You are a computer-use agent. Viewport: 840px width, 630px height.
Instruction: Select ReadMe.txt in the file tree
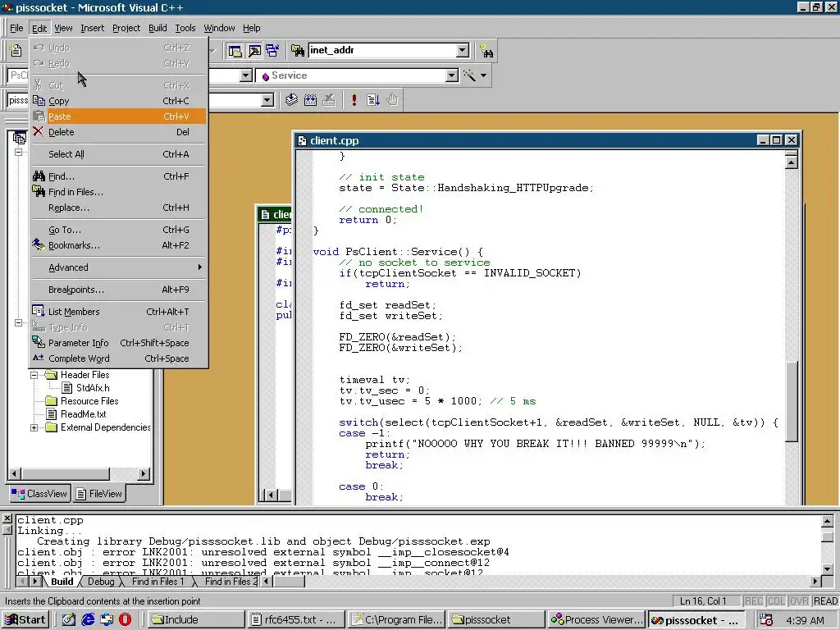83,414
